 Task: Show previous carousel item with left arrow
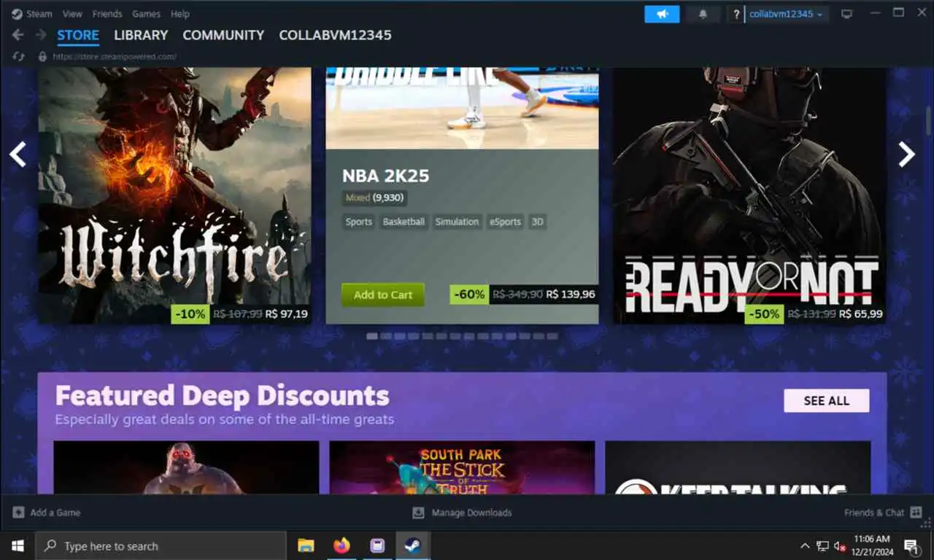tap(18, 154)
